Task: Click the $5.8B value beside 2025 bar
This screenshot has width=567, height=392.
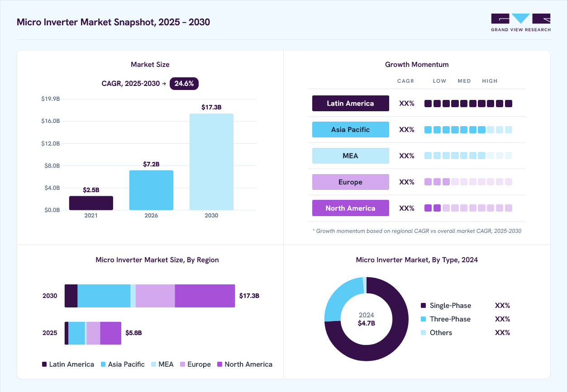Action: tap(133, 333)
